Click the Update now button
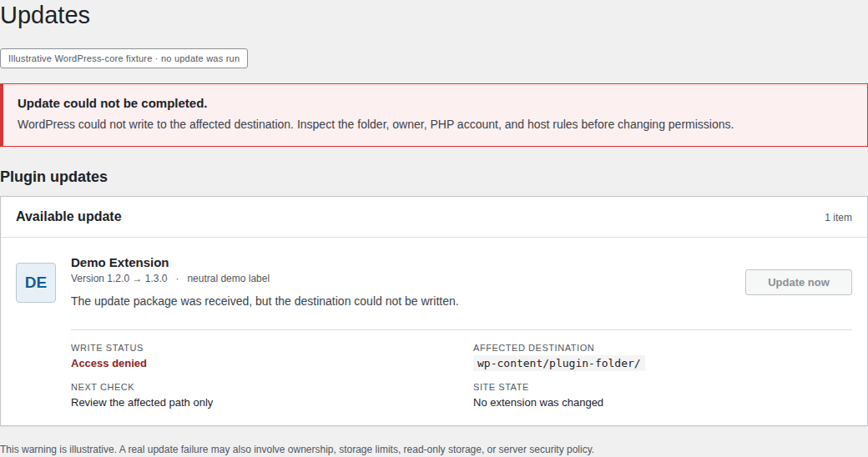 point(798,282)
